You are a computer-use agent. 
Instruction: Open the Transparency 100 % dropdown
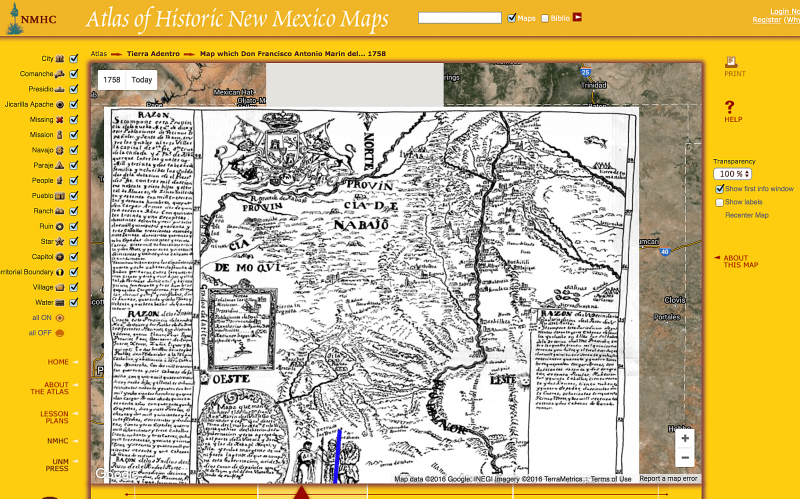point(733,174)
